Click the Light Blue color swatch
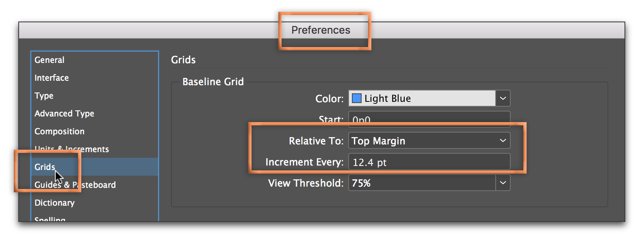This screenshot has height=243, width=644. [x=357, y=99]
